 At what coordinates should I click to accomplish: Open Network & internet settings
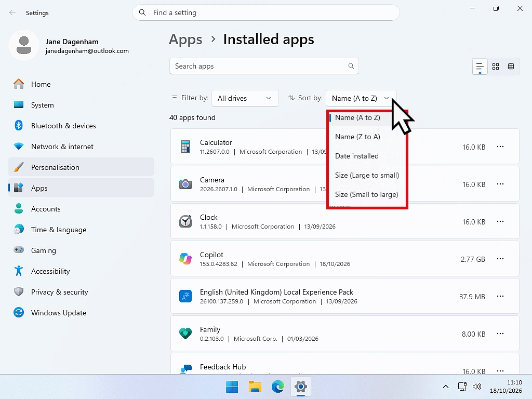(81, 147)
